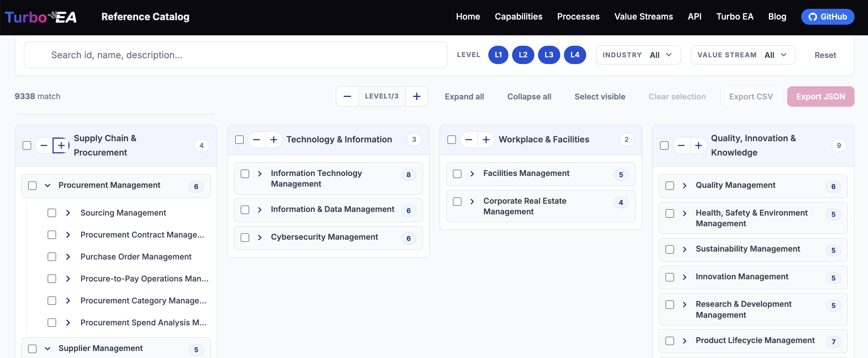Expand Sustainability Management
868x358 pixels.
click(684, 249)
